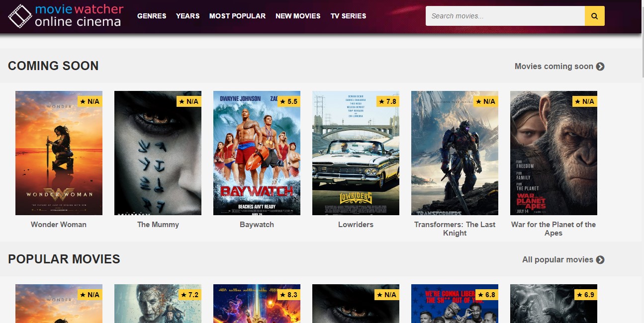Open The Mummy title link
The image size is (644, 323).
pyautogui.click(x=158, y=225)
